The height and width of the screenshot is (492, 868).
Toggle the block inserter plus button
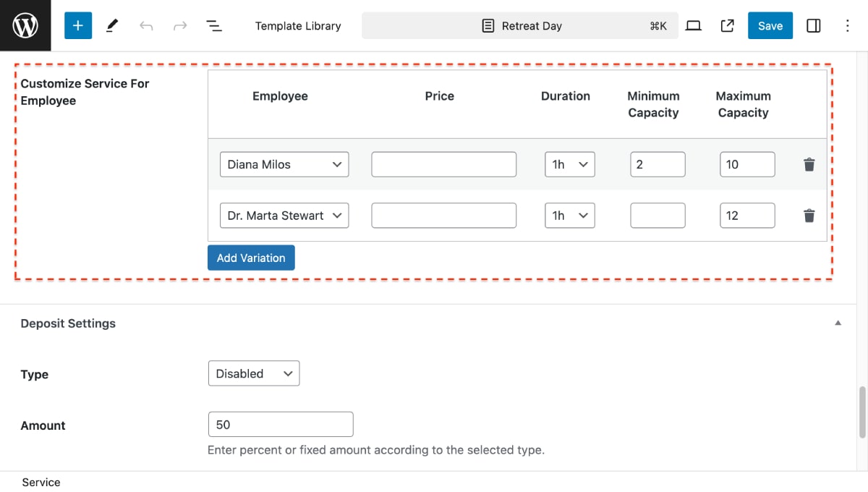point(78,25)
